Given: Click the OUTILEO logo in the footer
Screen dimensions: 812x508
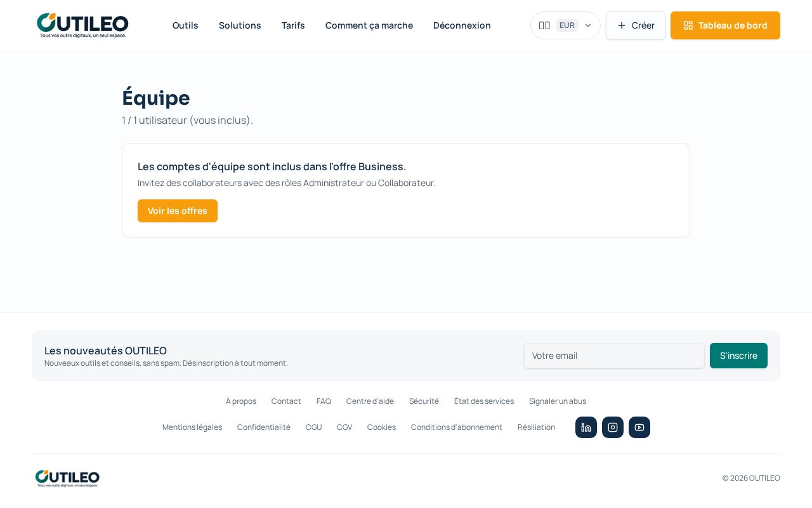Looking at the screenshot, I should [67, 478].
